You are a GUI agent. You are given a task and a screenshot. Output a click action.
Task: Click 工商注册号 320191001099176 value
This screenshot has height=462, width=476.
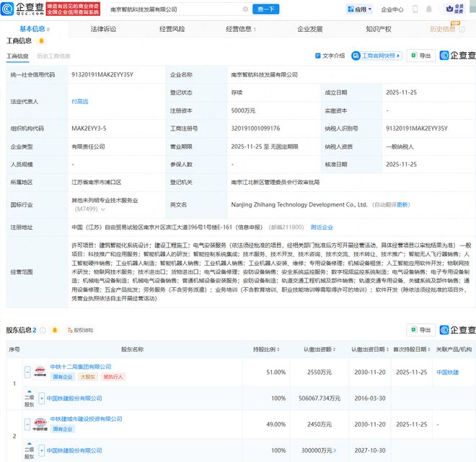pyautogui.click(x=255, y=128)
